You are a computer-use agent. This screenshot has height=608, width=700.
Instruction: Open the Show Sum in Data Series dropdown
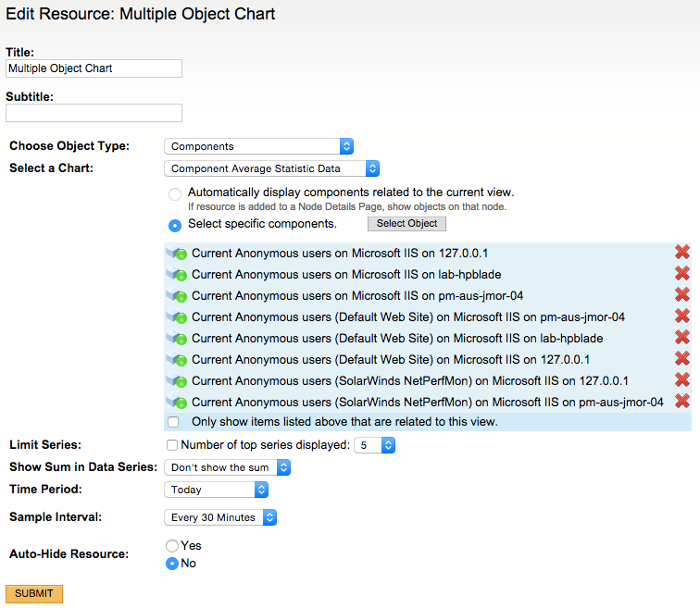227,467
